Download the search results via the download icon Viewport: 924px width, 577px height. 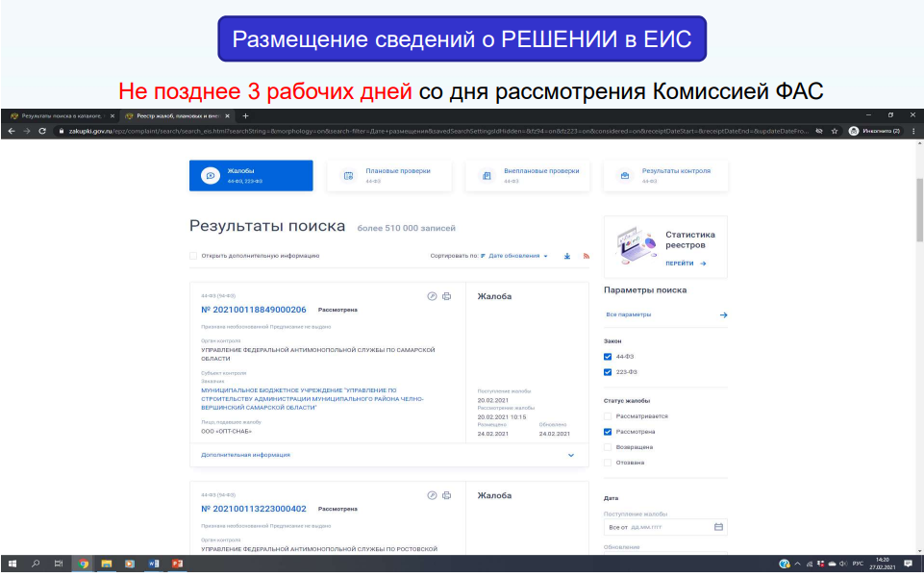pos(567,256)
